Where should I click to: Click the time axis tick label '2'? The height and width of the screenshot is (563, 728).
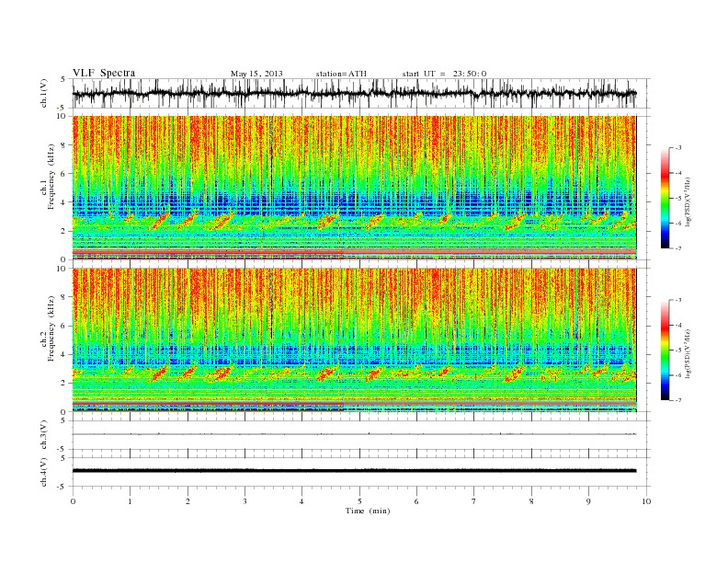tap(188, 501)
